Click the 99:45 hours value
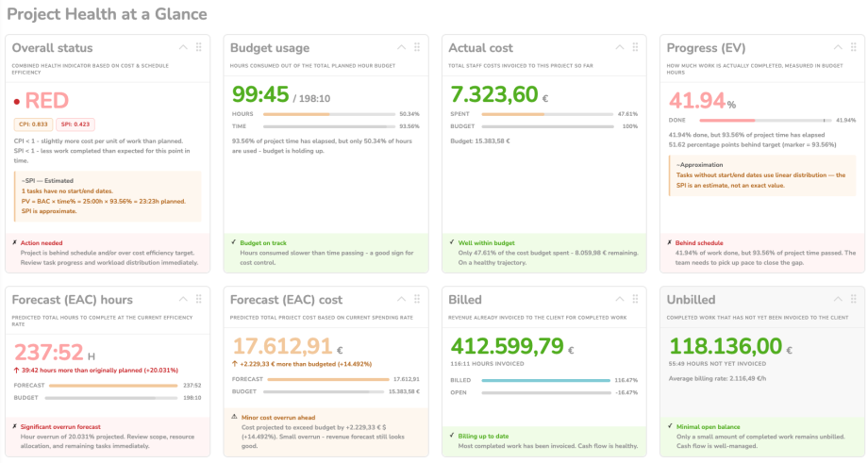The height and width of the screenshot is (463, 868). [260, 94]
